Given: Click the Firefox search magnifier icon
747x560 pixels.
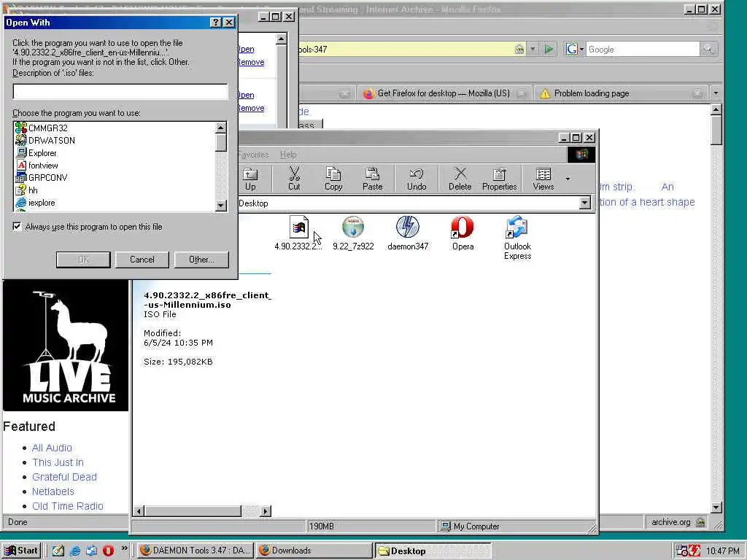Looking at the screenshot, I should [708, 49].
